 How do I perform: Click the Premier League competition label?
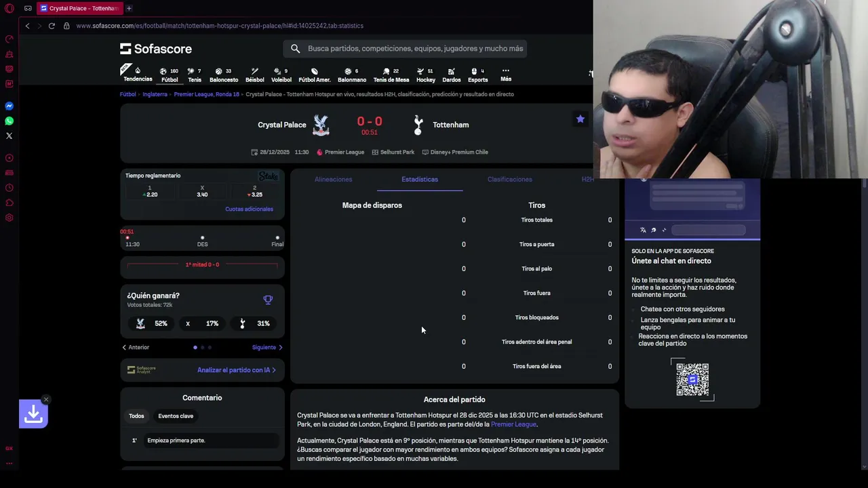[340, 152]
